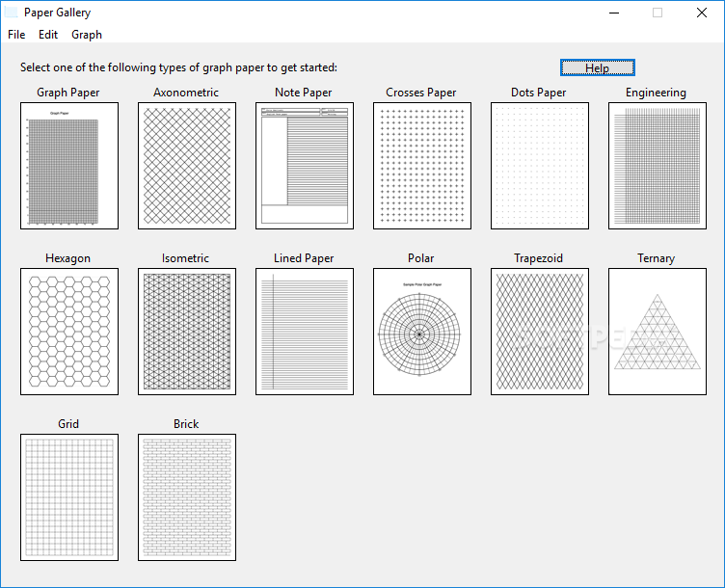The width and height of the screenshot is (725, 588).
Task: Click the "Hexagon" label text
Action: [x=67, y=258]
